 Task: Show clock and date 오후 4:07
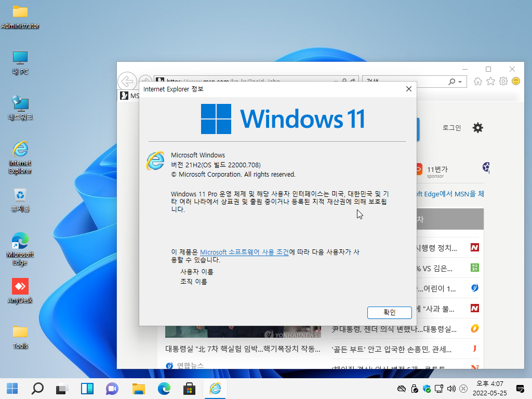coord(489,389)
